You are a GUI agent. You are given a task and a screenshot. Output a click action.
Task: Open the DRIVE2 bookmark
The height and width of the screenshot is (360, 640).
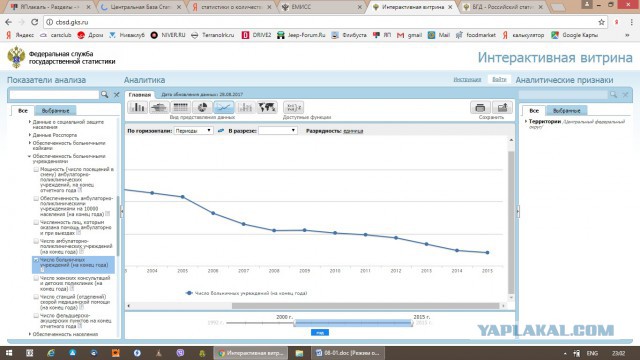(256, 35)
